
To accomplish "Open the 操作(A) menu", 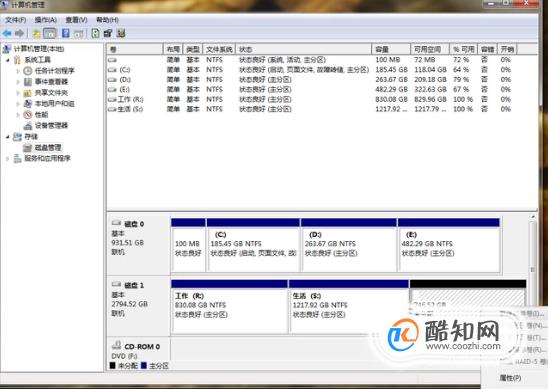I will (x=46, y=20).
